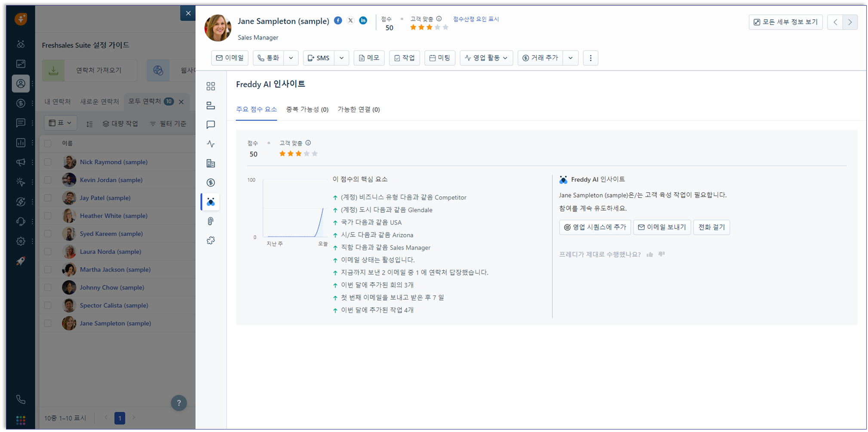Open the deals dollar icon in contact panel
This screenshot has width=868, height=432.
[x=211, y=183]
